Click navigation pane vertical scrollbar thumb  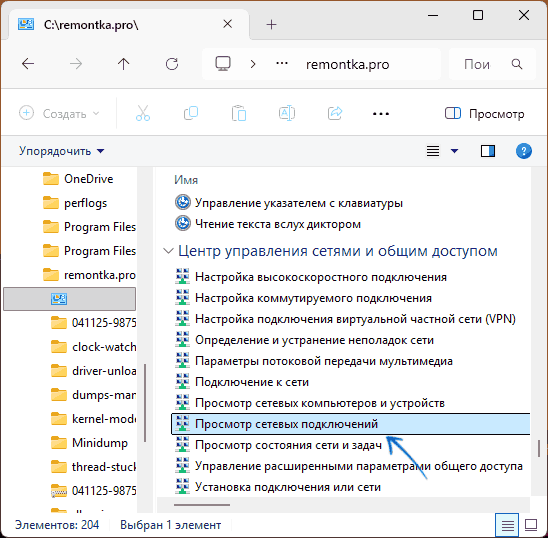point(145,403)
